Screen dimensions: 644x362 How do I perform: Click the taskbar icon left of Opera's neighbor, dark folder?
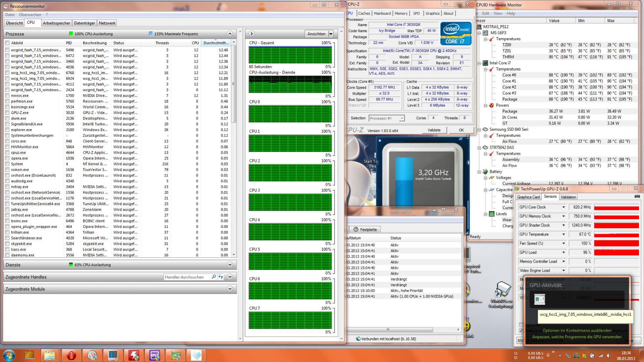coord(30,355)
